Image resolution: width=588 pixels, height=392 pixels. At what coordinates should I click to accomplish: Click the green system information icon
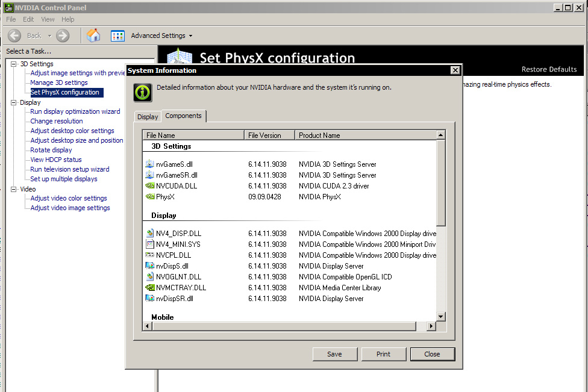[x=143, y=93]
